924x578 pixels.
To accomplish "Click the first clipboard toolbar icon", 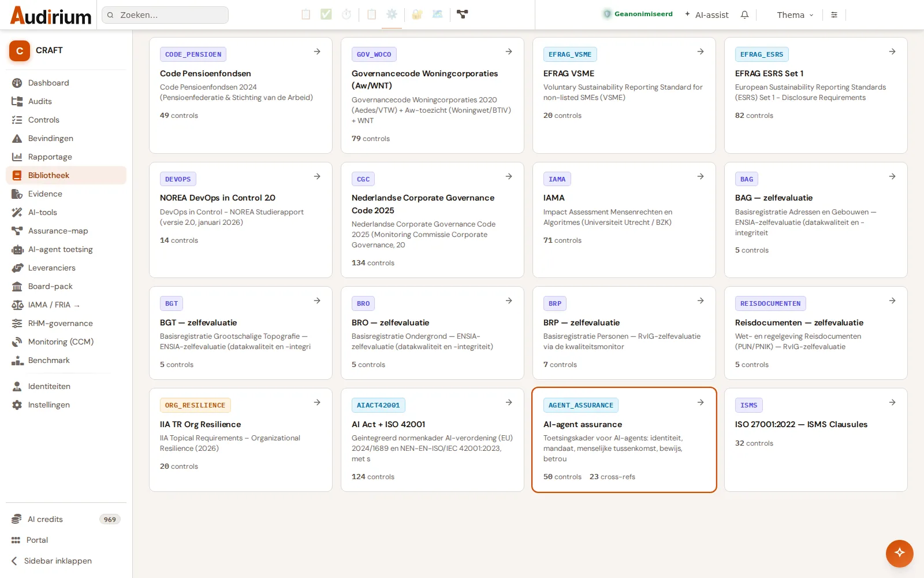I will (306, 14).
